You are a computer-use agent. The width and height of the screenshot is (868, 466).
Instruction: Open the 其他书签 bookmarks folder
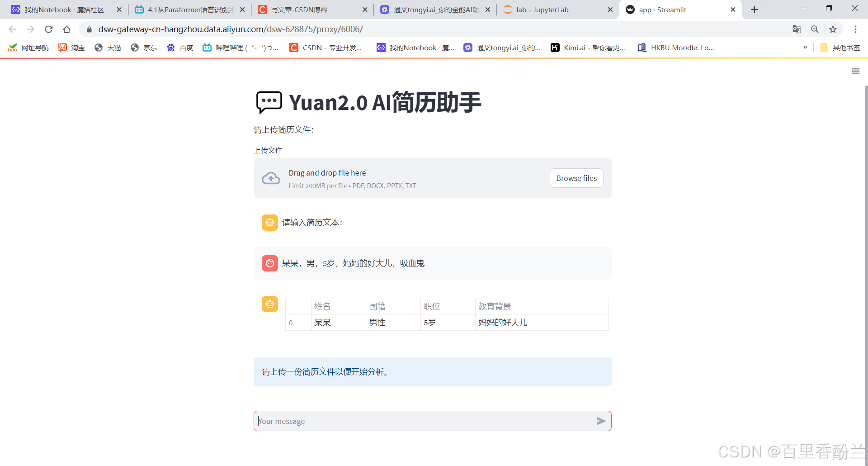840,48
